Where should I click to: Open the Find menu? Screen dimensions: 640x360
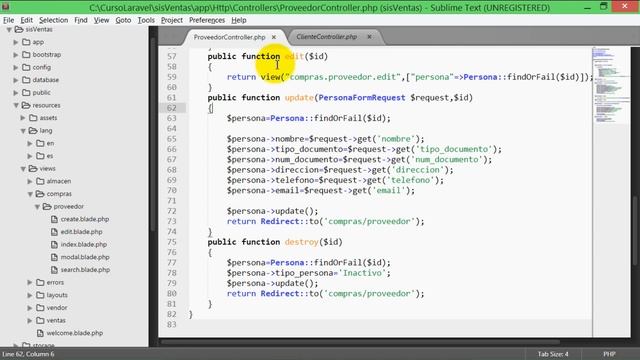tap(81, 20)
